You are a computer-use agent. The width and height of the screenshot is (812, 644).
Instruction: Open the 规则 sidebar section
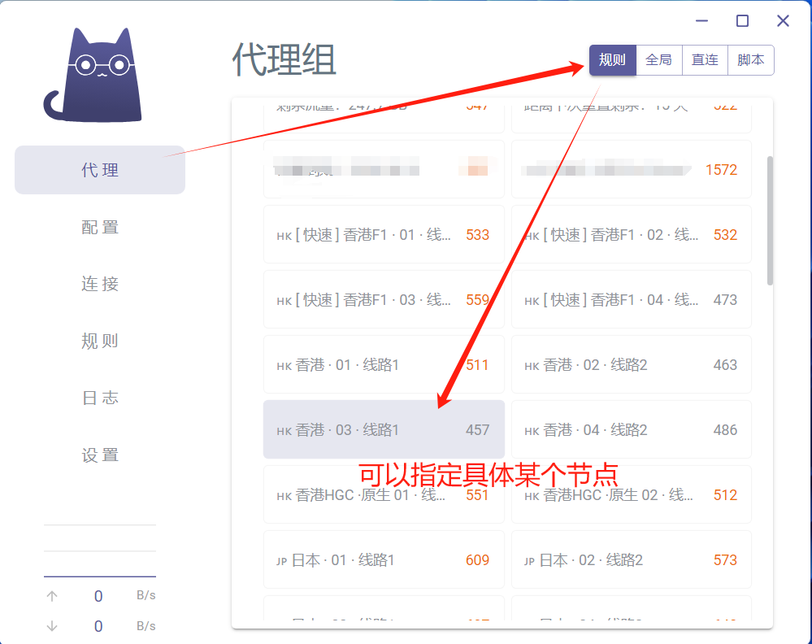pyautogui.click(x=100, y=341)
